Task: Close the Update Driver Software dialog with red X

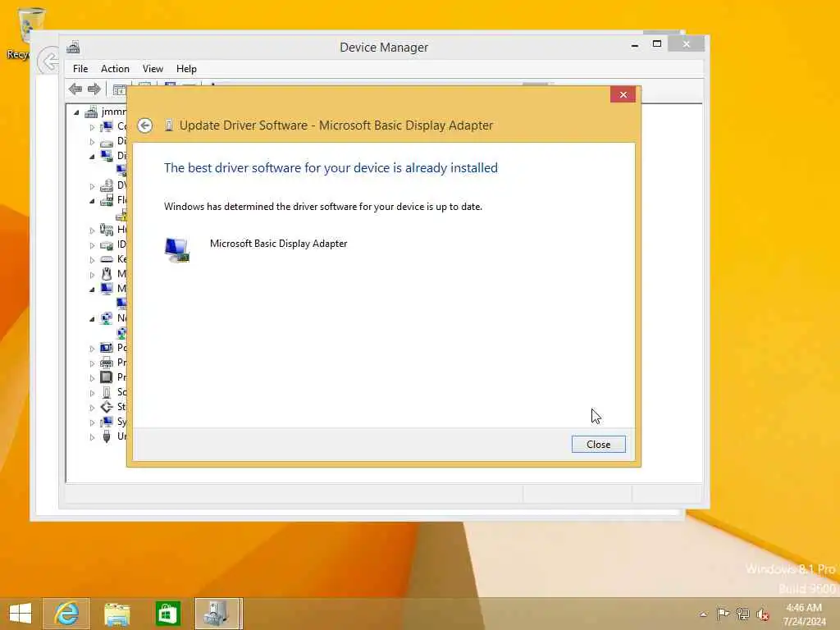Action: (x=623, y=94)
